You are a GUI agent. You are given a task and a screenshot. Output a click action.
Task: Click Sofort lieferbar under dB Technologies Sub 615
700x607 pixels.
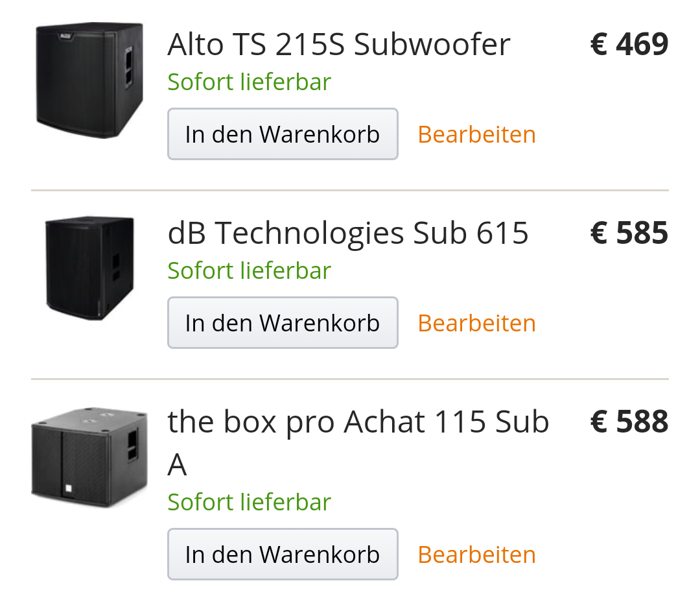[249, 270]
